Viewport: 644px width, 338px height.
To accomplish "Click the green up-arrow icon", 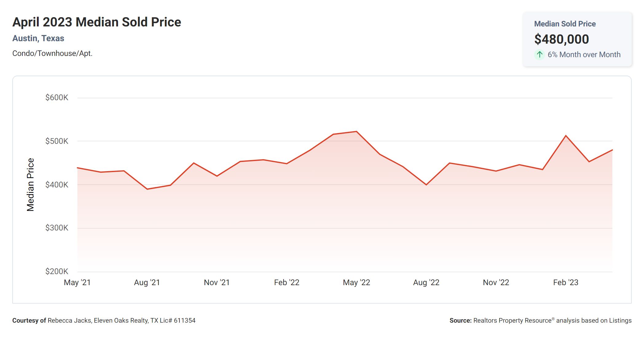I will 539,55.
